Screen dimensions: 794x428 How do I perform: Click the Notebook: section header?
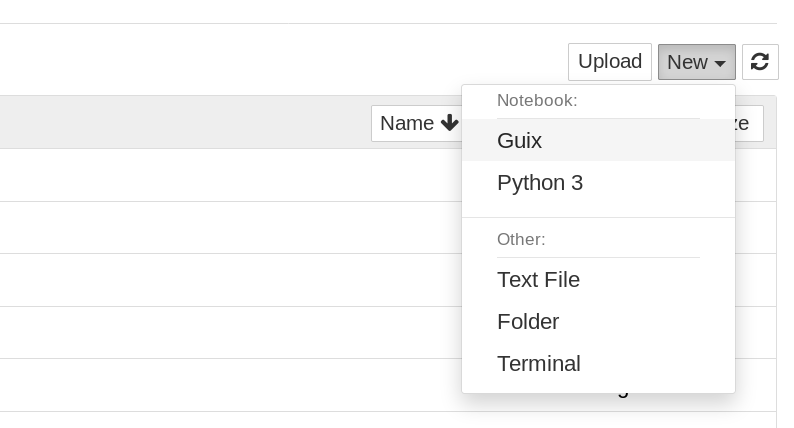click(537, 100)
